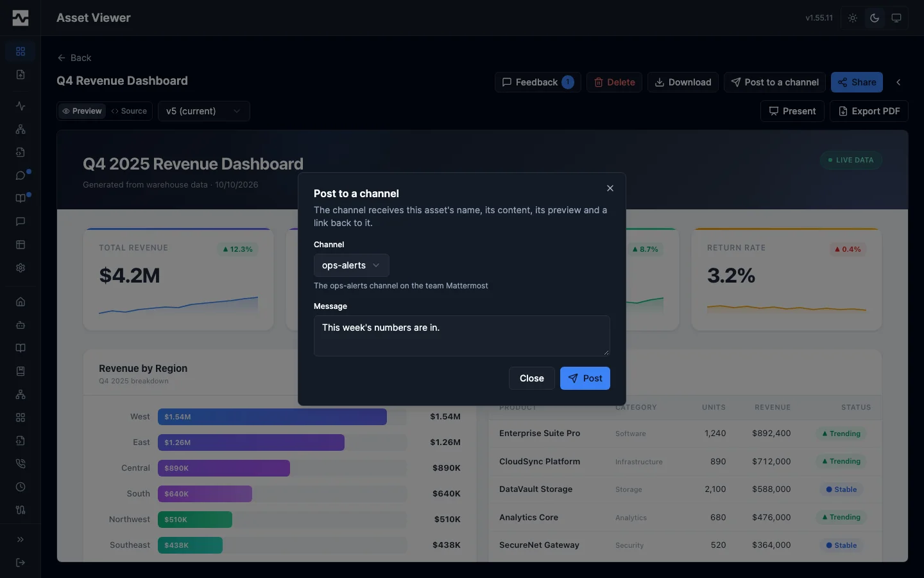Select system theme with the monitor icon
The height and width of the screenshot is (578, 924).
tap(896, 18)
